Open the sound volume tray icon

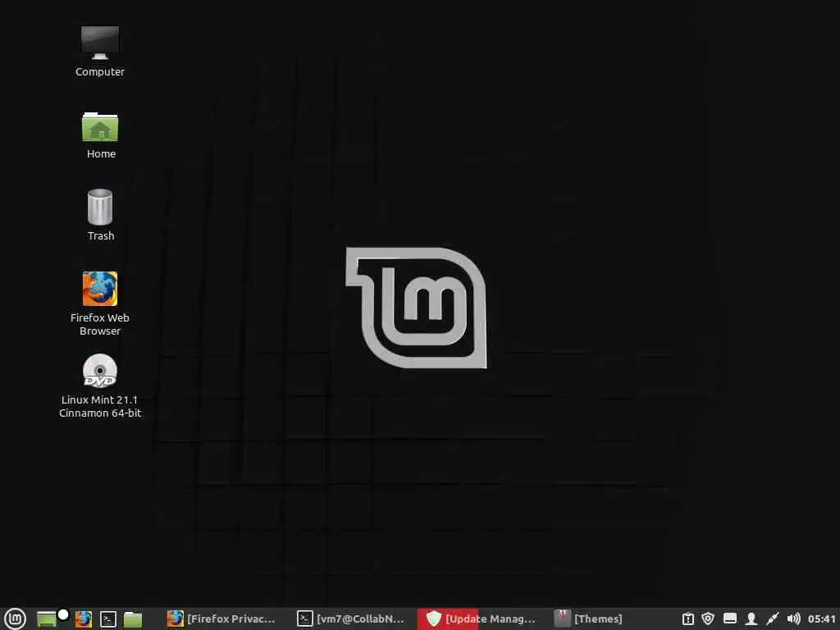coord(793,619)
